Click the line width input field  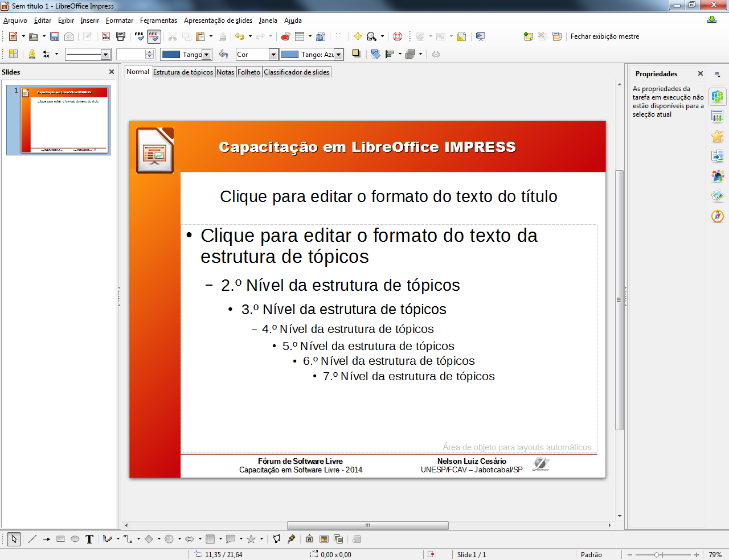[130, 55]
